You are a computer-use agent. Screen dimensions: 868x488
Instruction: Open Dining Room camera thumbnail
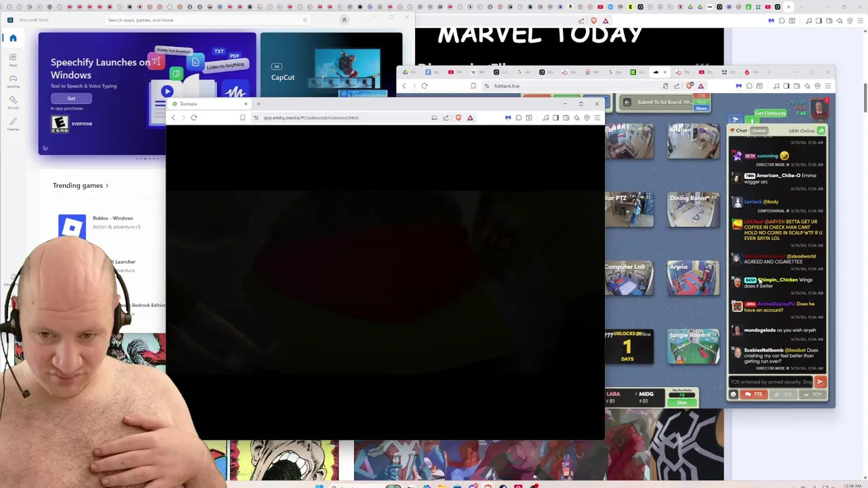click(693, 209)
